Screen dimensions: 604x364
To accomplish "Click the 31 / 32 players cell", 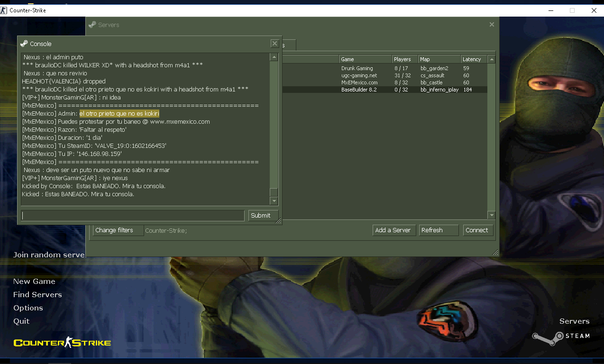I will click(403, 75).
